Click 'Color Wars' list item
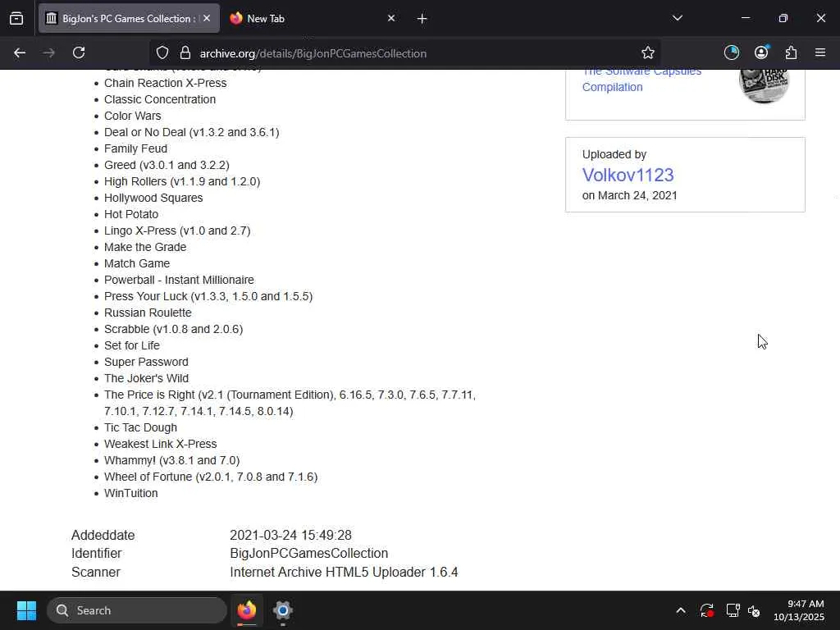The image size is (840, 630). (x=132, y=116)
